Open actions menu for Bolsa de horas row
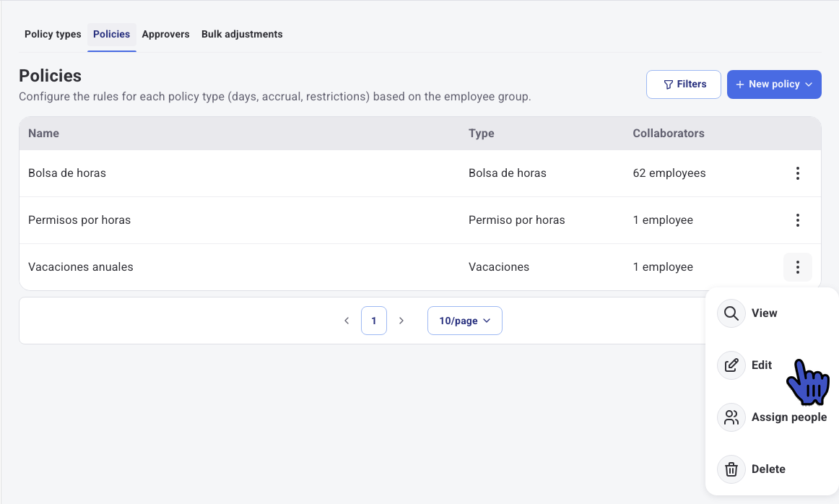 pyautogui.click(x=797, y=173)
